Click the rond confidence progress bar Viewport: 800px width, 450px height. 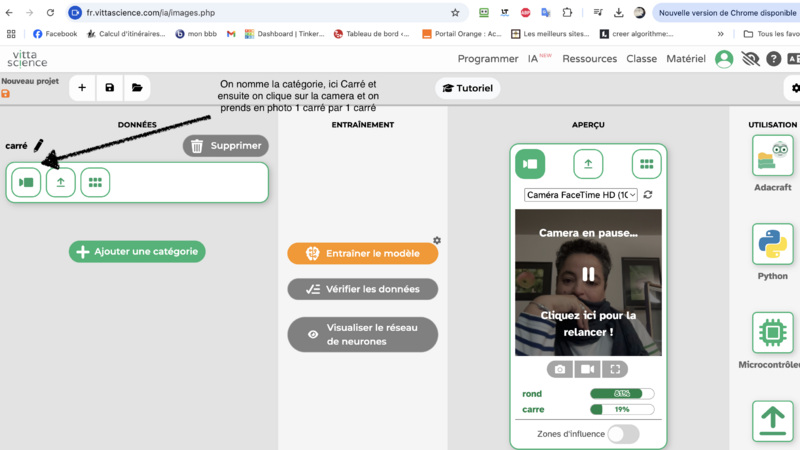click(622, 394)
